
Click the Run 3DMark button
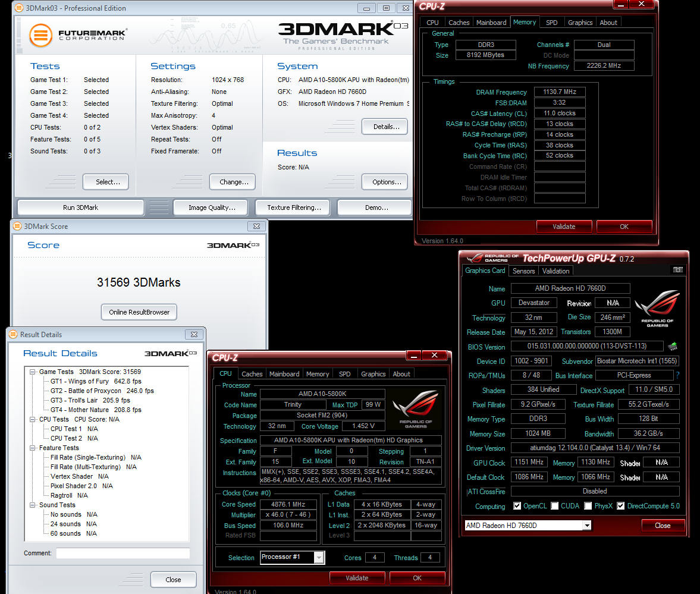click(81, 208)
